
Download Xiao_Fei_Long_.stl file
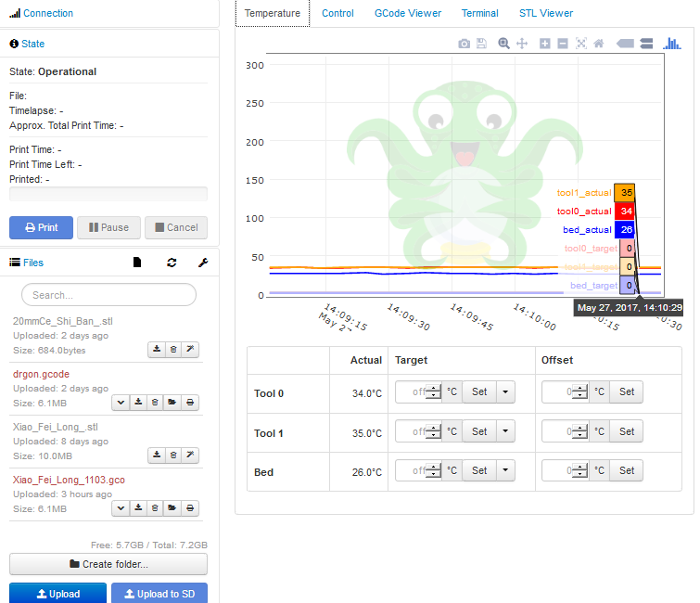coord(157,455)
